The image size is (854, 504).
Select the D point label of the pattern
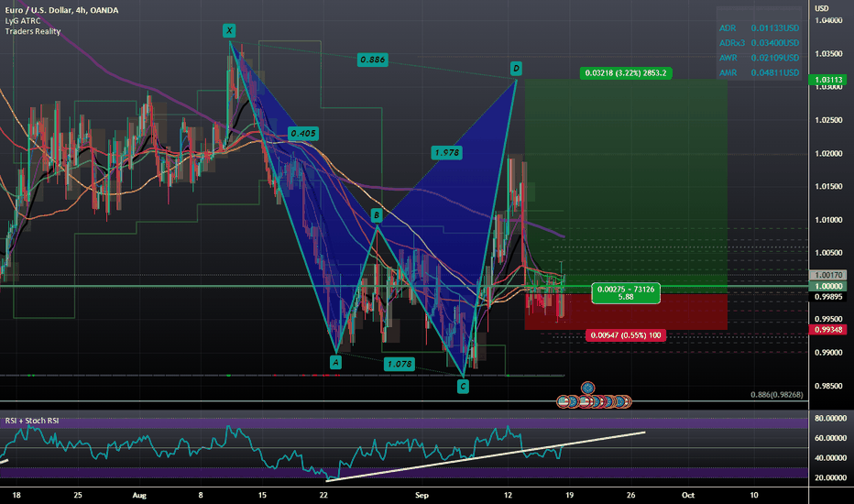click(x=516, y=68)
